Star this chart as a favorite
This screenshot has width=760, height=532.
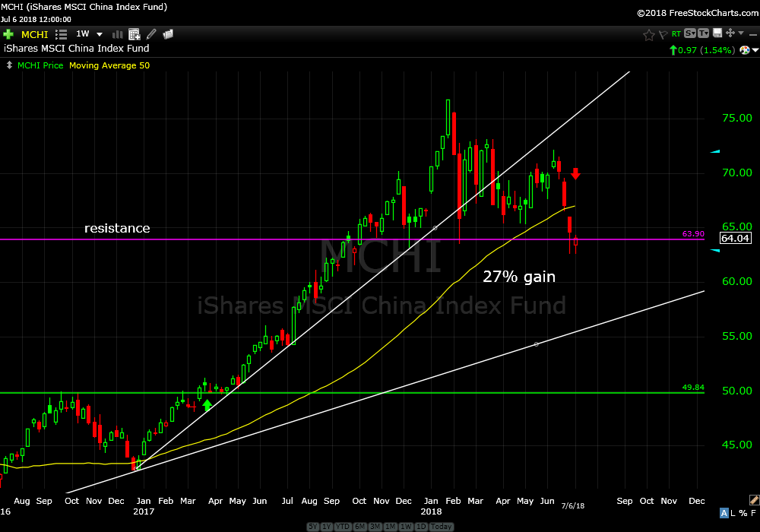648,34
